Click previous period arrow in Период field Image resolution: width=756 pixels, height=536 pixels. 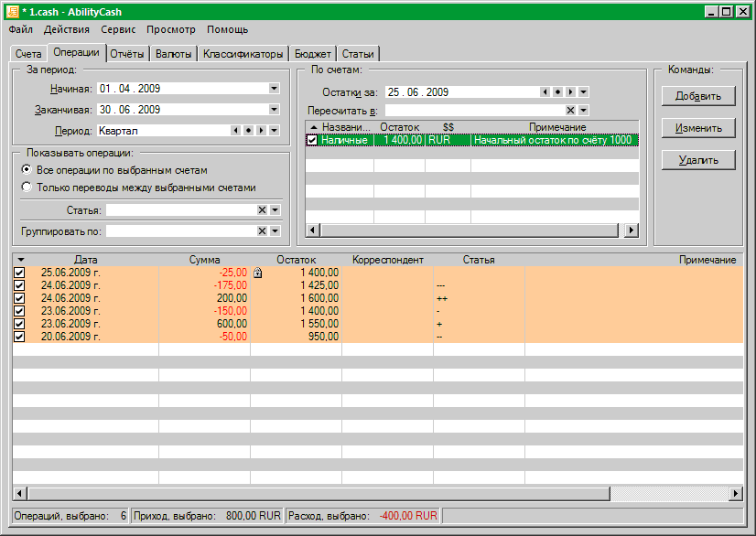click(x=235, y=131)
